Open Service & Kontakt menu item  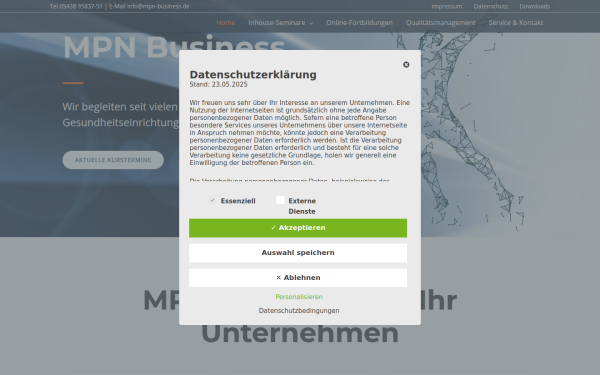[x=516, y=23]
